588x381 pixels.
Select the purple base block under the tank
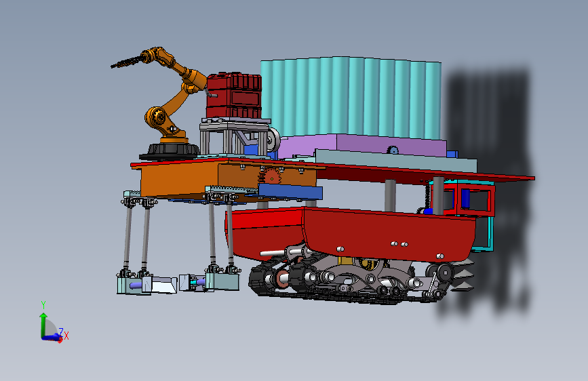click(x=362, y=146)
